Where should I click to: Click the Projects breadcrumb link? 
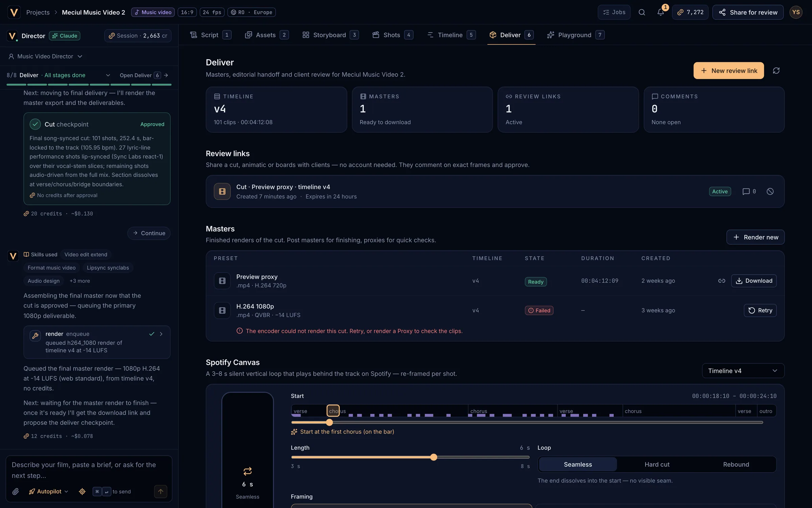click(38, 12)
